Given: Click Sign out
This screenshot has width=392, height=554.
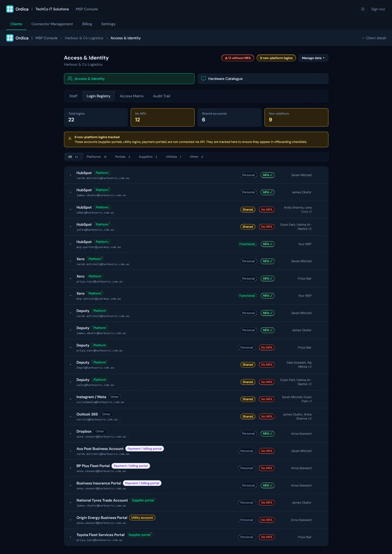Looking at the screenshot, I should (378, 9).
